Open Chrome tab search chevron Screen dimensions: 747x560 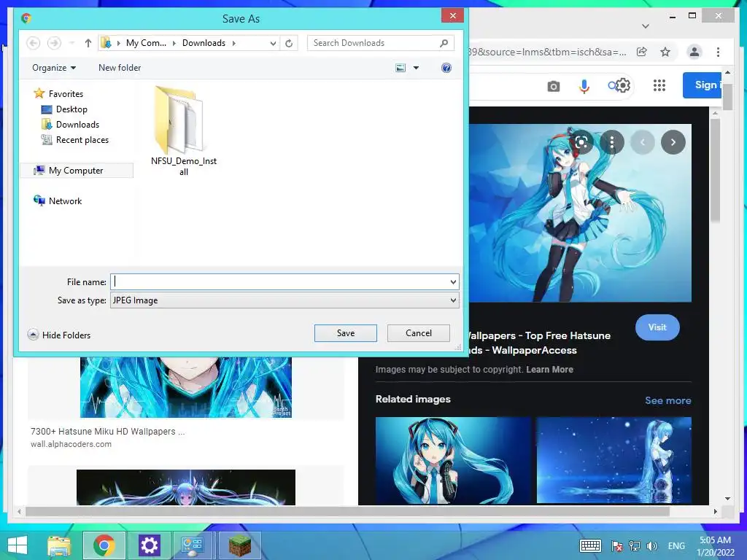(646, 26)
